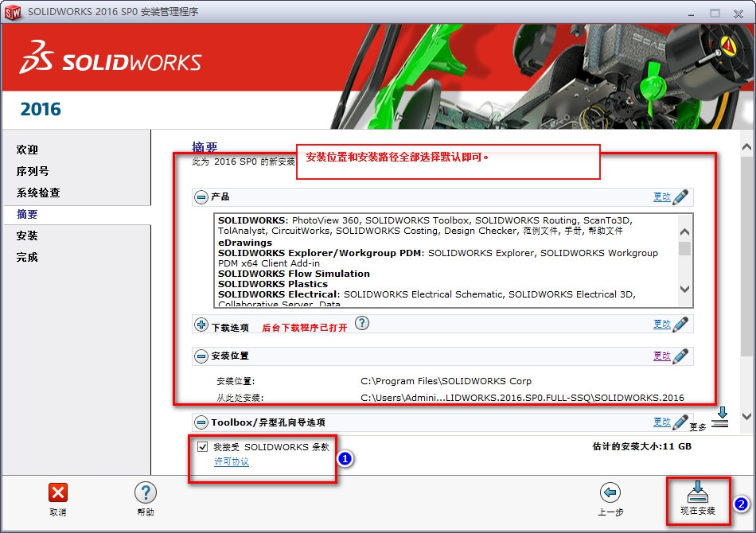
Task: Start installation with 现在安装 icon
Action: coord(698,492)
